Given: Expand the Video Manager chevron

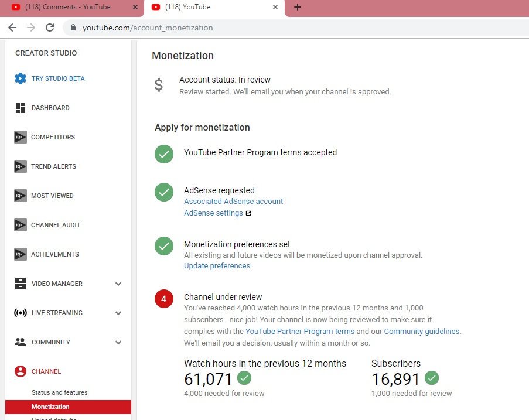Looking at the screenshot, I should [118, 284].
